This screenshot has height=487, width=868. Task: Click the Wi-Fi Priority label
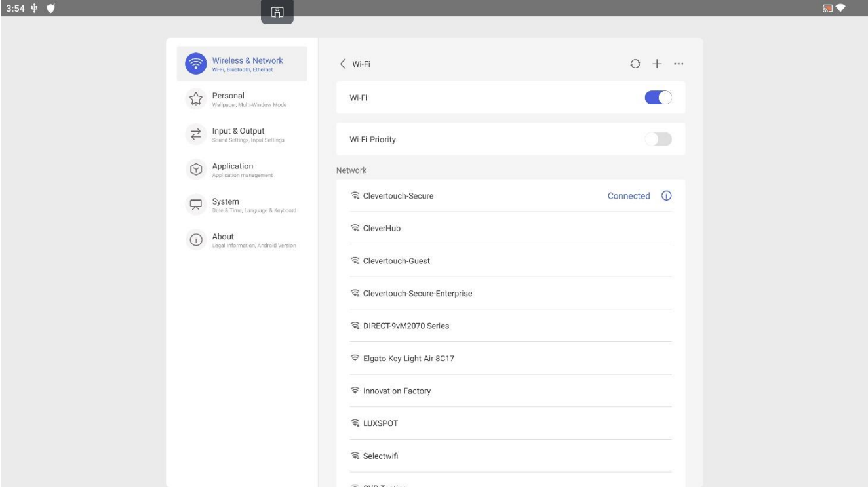(x=372, y=140)
